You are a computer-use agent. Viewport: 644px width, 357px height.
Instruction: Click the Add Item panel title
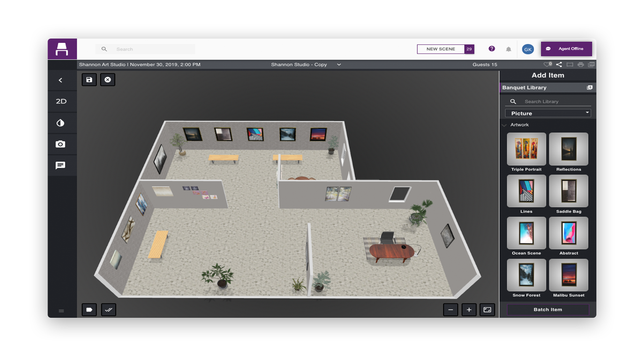pos(548,75)
